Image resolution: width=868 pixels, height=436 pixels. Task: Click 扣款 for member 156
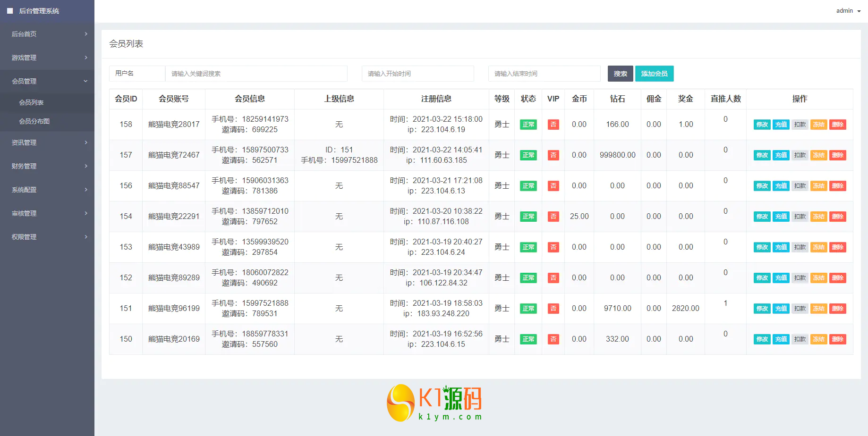pos(800,186)
